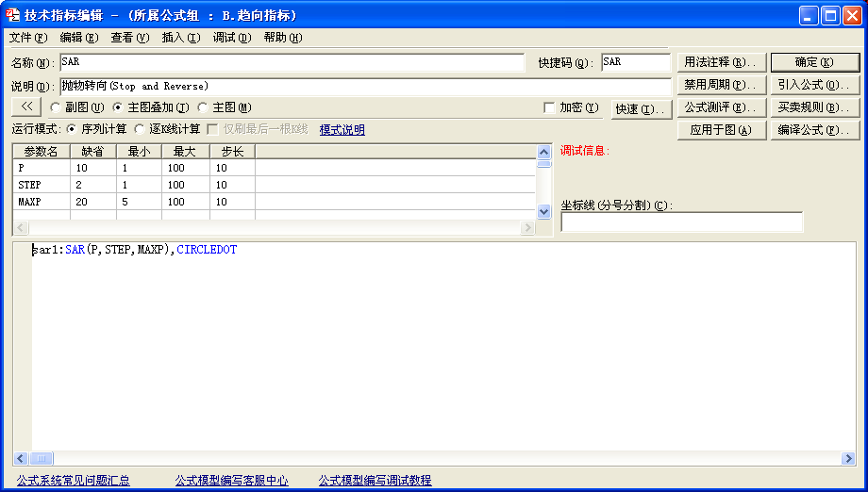Open the 插入 menu
868x492 pixels.
[181, 38]
